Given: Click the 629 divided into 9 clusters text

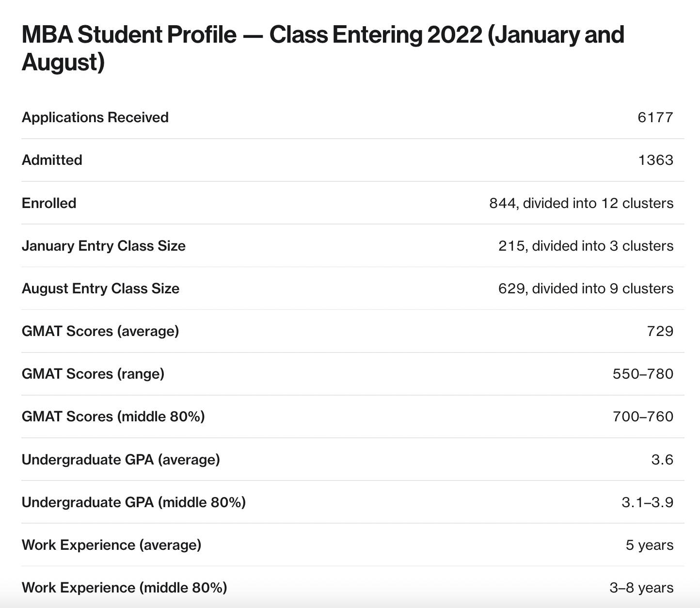Looking at the screenshot, I should coord(586,288).
